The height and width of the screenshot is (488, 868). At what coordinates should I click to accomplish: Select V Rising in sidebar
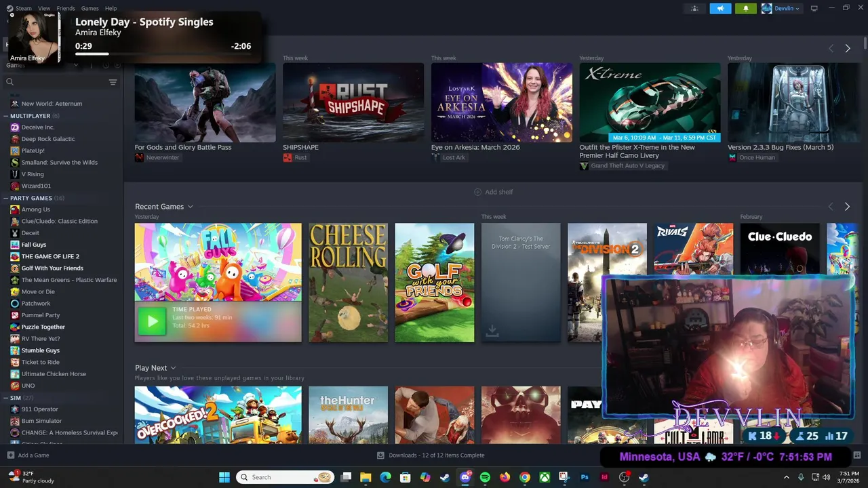pos(33,174)
